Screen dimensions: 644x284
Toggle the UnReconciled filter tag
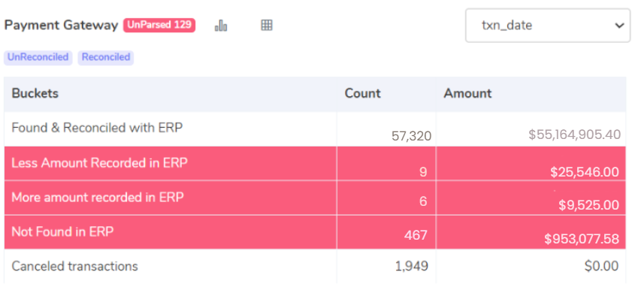tap(38, 57)
